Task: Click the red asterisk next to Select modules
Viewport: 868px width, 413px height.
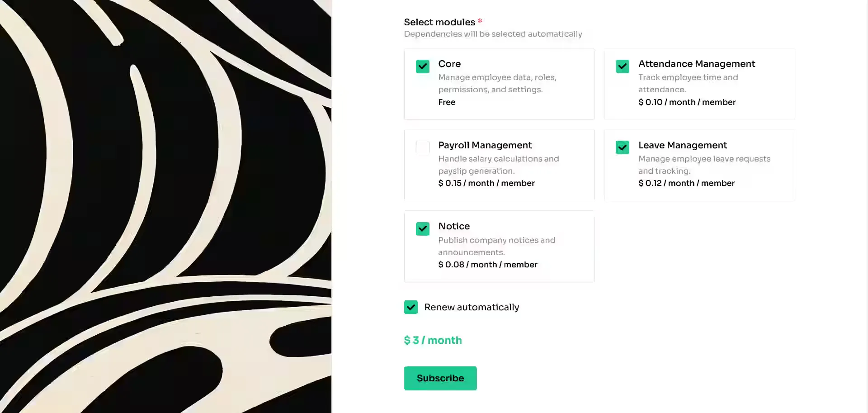Action: tap(480, 21)
